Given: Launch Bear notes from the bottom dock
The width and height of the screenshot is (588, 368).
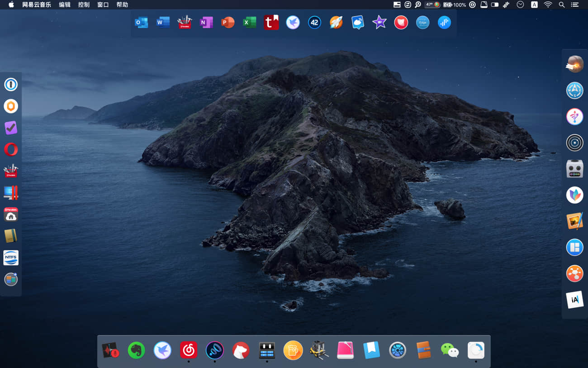Looking at the screenshot, I should [241, 350].
